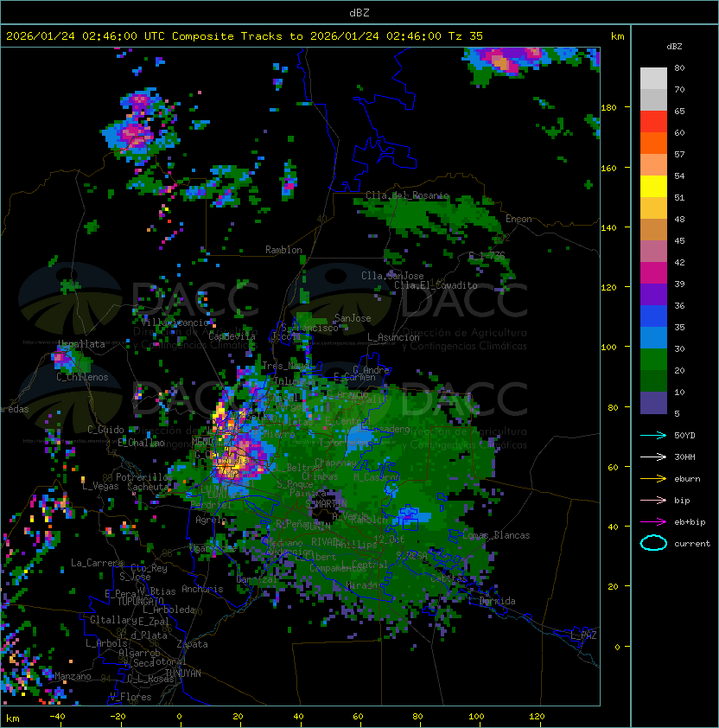Click the white 30HM track arrow in legend
The image size is (719, 728).
(653, 457)
